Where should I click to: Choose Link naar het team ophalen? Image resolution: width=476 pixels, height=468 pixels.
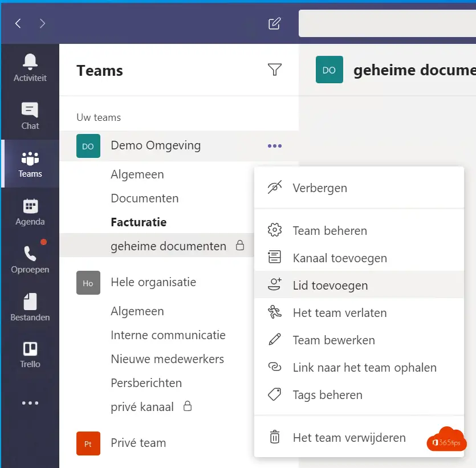point(359,367)
